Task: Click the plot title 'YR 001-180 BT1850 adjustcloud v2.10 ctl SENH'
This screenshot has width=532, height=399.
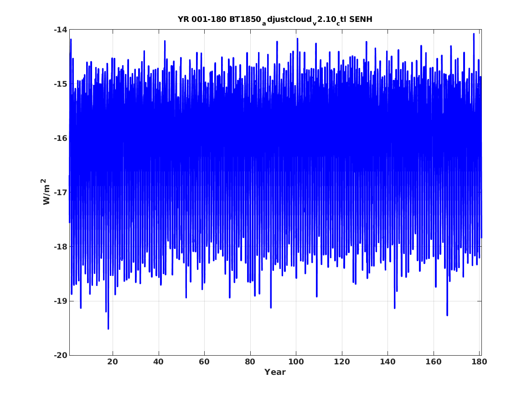Action: (x=275, y=20)
